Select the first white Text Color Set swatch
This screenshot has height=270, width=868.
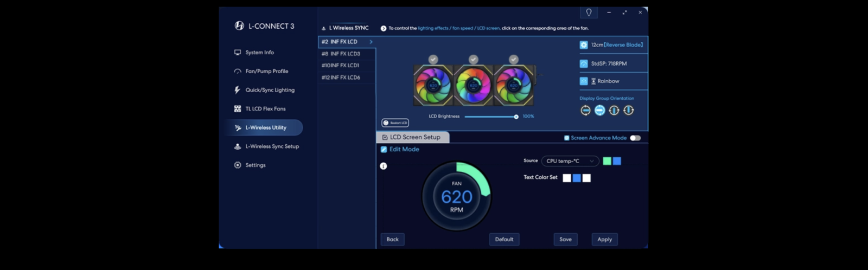point(567,178)
